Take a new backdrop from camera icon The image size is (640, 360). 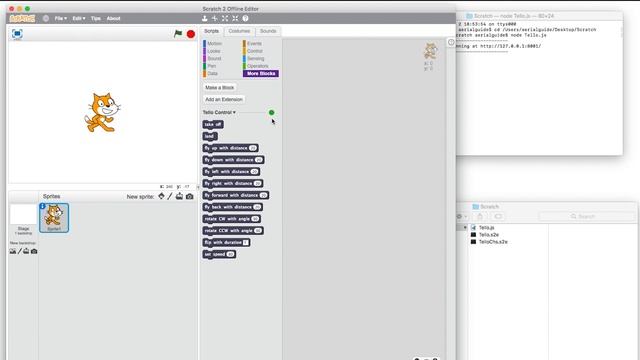(34, 251)
